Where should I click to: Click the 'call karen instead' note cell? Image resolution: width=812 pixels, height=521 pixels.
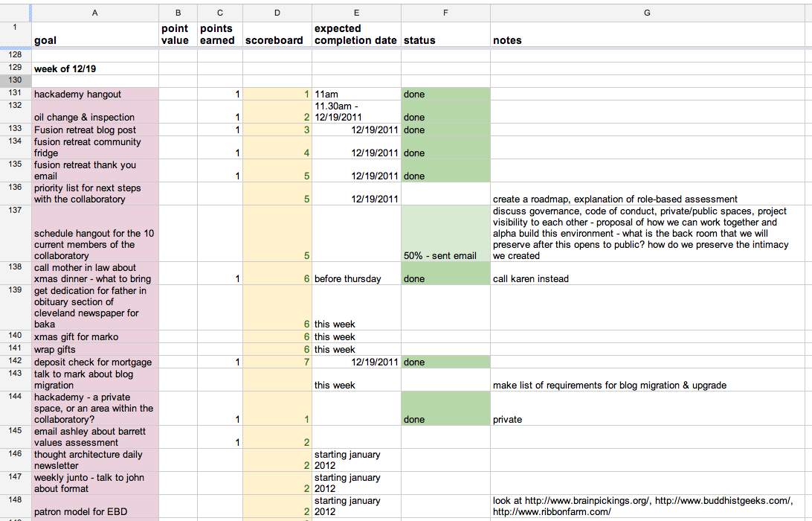[647, 278]
